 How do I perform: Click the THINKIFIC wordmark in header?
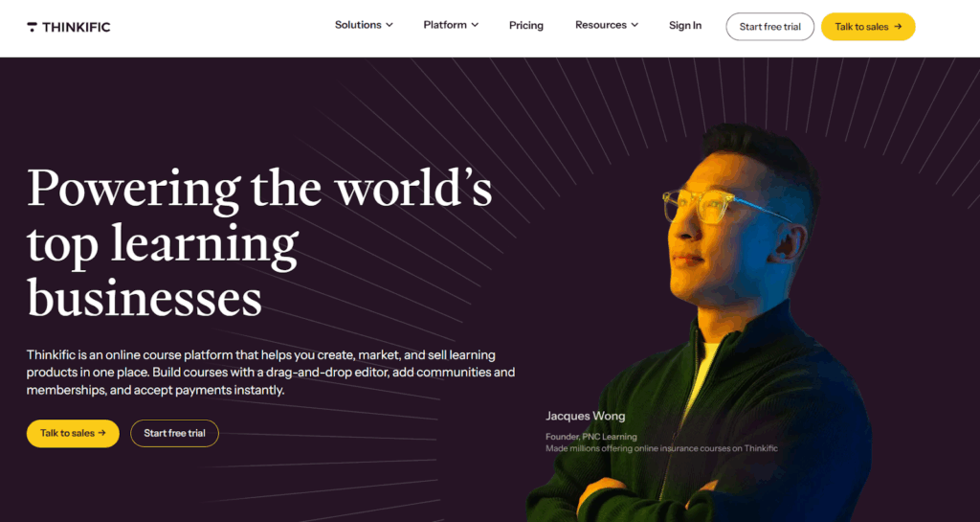tap(77, 27)
